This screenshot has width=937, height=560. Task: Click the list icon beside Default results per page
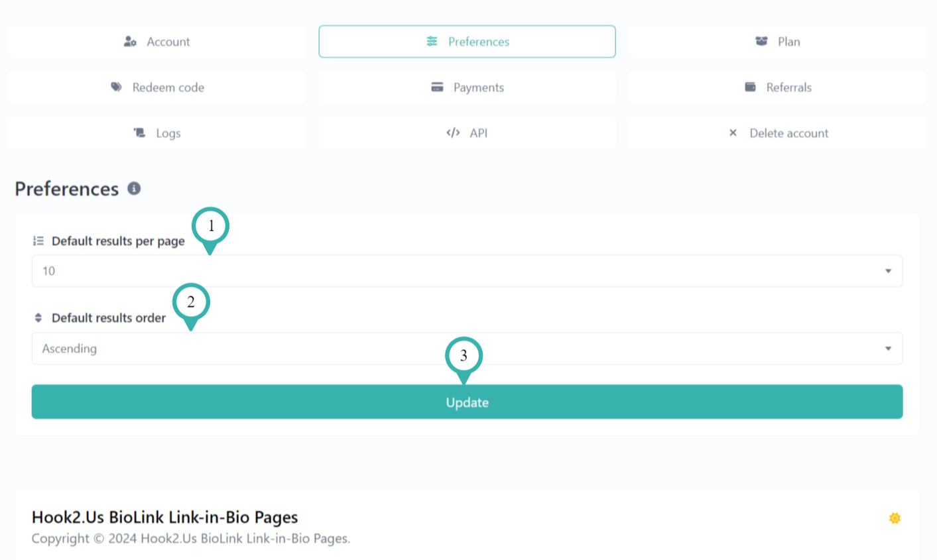pyautogui.click(x=38, y=241)
